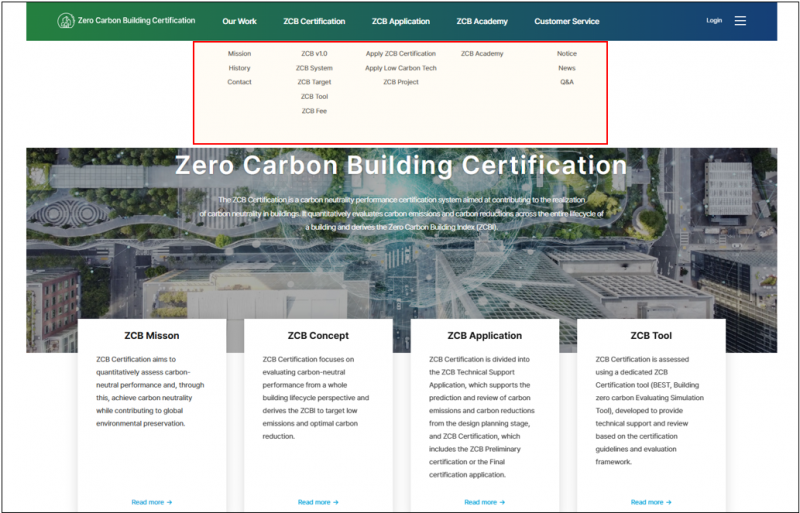Open the ZCB Certification menu
800x513 pixels.
[x=314, y=21]
